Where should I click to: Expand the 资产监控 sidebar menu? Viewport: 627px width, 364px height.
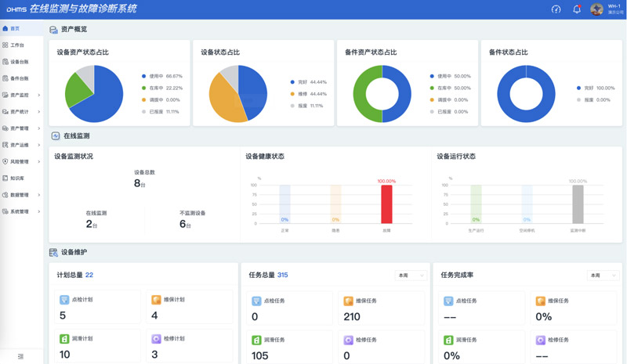point(21,95)
